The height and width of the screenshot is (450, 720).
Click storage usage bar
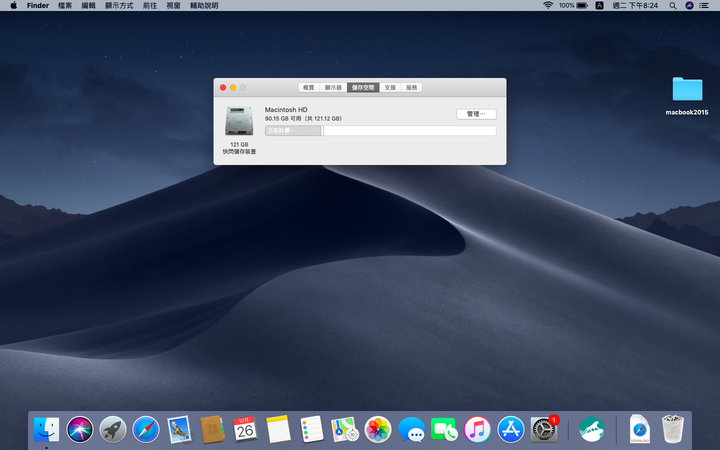[x=380, y=131]
